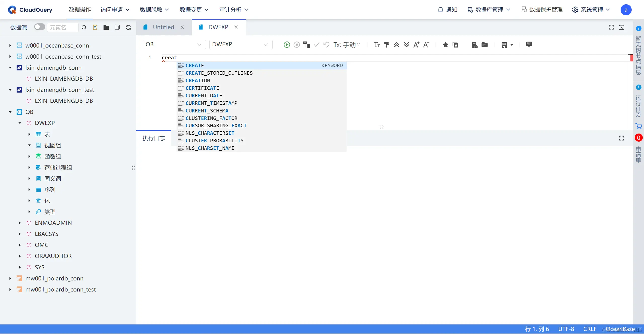This screenshot has height=334, width=644.
Task: Click the new folder icon in datasource panel
Action: 106,27
